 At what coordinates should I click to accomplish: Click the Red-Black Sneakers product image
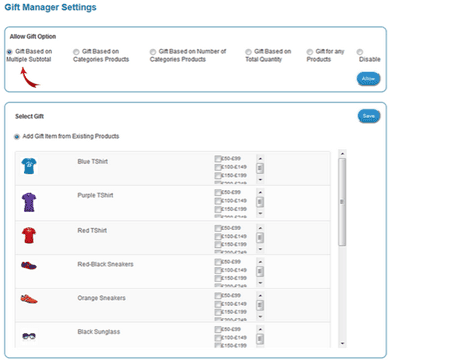point(29,266)
